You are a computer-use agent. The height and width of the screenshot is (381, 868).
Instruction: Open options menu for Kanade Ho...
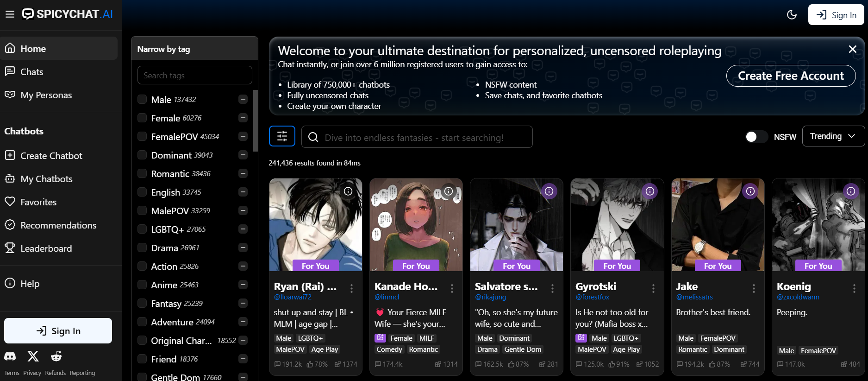pyautogui.click(x=452, y=288)
